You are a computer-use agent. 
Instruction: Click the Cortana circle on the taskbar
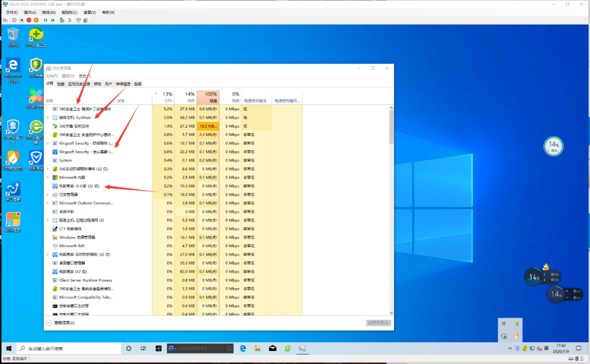click(x=129, y=349)
